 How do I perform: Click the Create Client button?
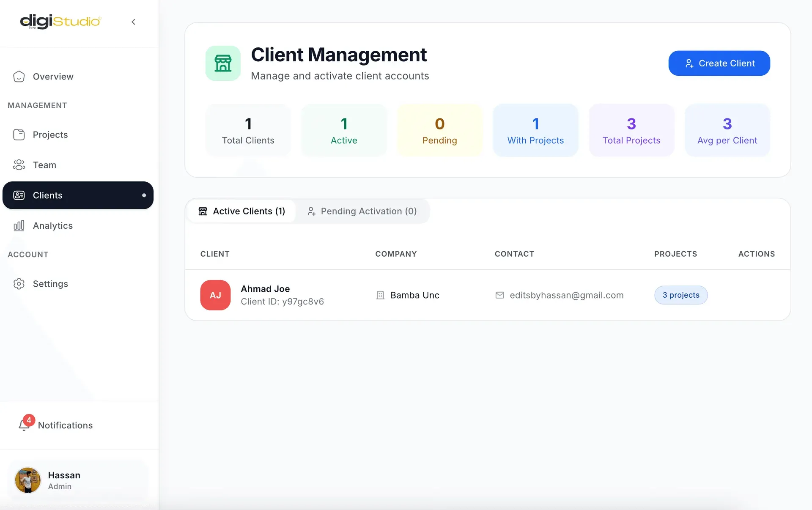[719, 63]
